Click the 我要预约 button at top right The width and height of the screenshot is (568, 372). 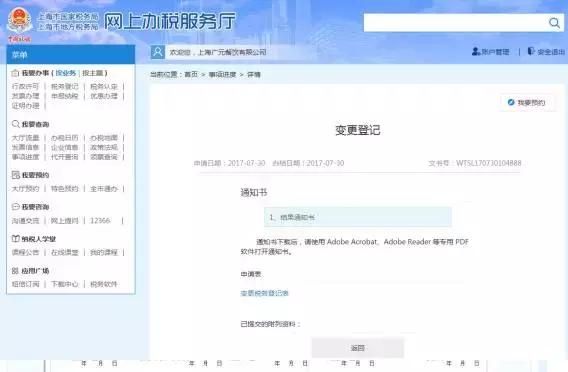coord(527,103)
